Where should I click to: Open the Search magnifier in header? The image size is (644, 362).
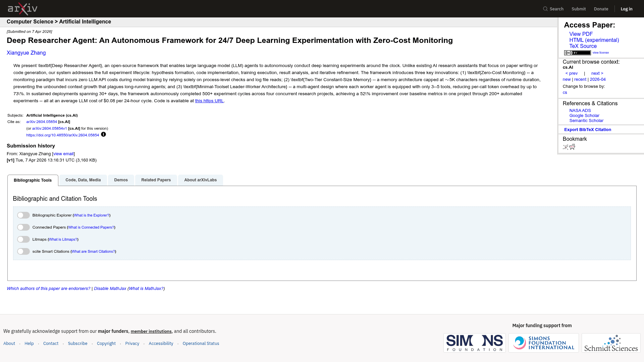[x=553, y=9]
